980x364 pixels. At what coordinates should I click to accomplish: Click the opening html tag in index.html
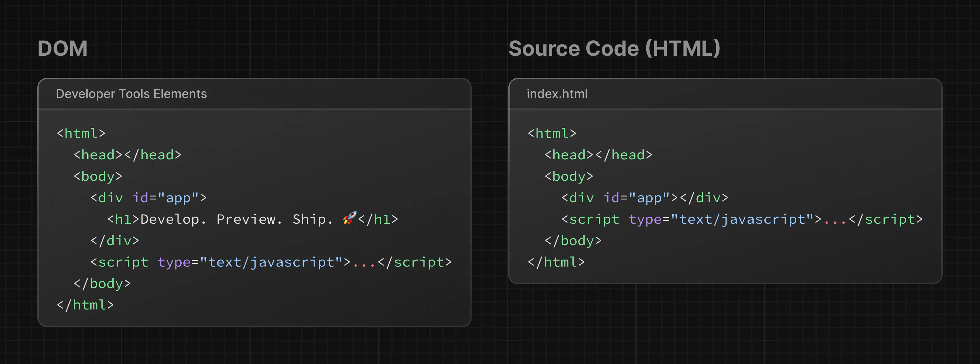[x=552, y=133]
